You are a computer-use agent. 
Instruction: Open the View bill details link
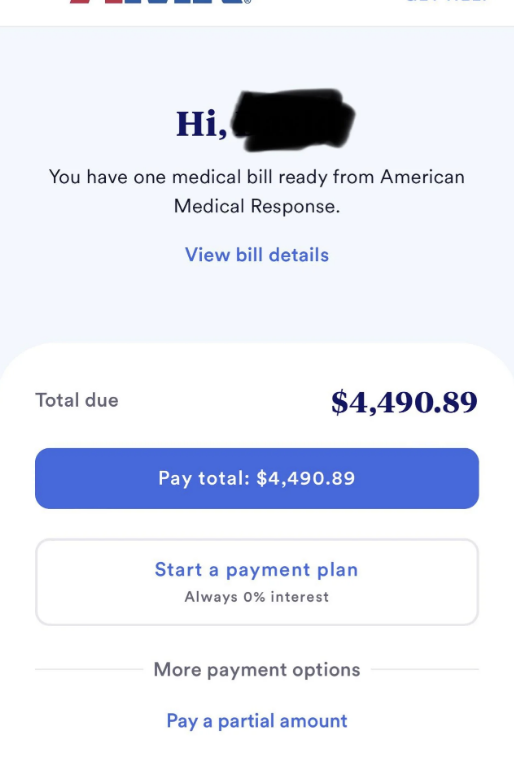click(x=257, y=255)
